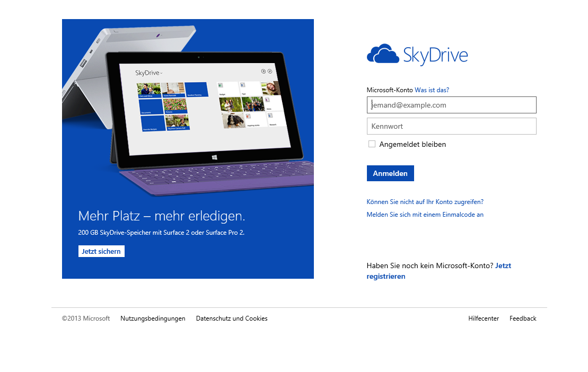Click 'Haben Sie noch kein Microsoft-Konto?' text
Viewport: 588px width, 372px height.
(430, 265)
